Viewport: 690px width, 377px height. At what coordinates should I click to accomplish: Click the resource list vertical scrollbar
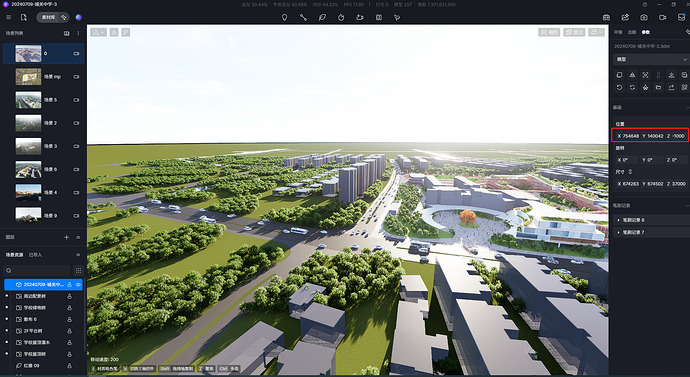[x=85, y=315]
